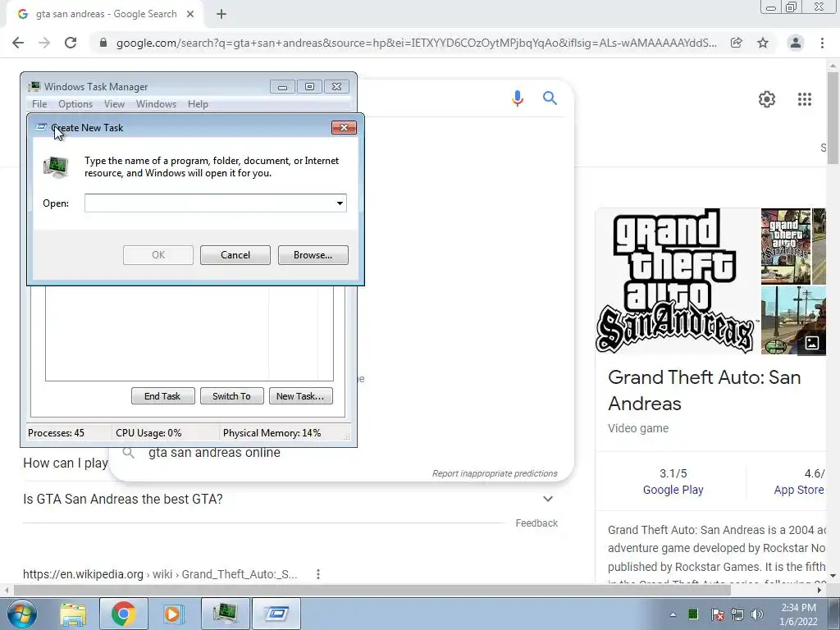Select suggestion gta san andreas online
This screenshot has height=630, width=840.
point(214,453)
